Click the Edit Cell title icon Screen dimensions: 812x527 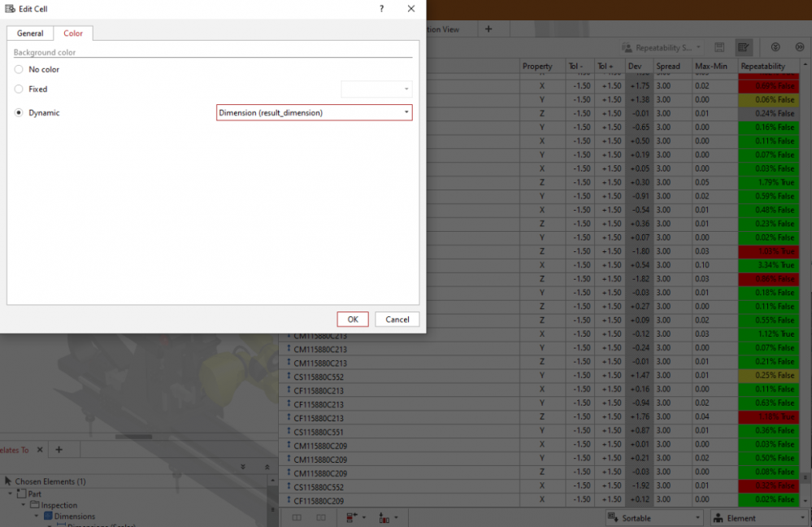point(10,9)
